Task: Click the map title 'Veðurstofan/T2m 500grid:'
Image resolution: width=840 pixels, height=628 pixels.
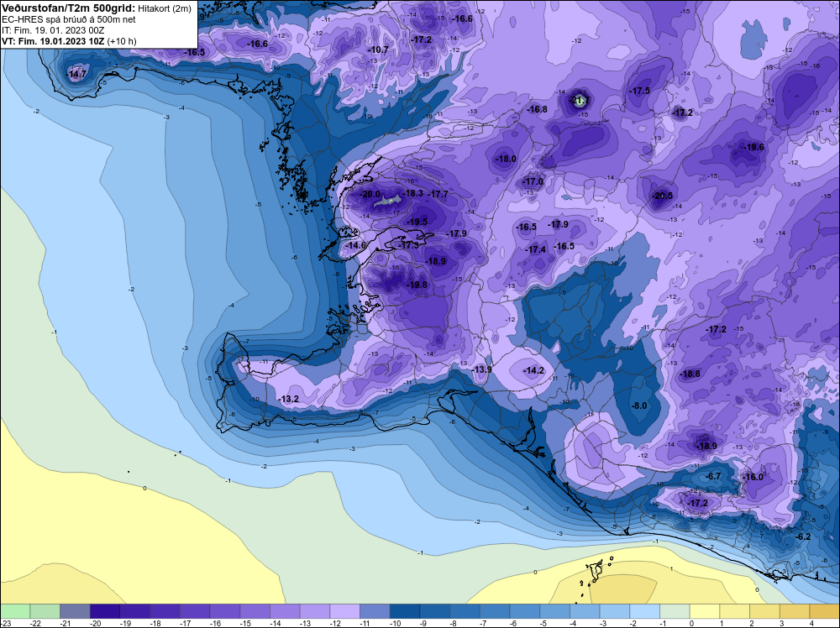Action: tap(68, 8)
